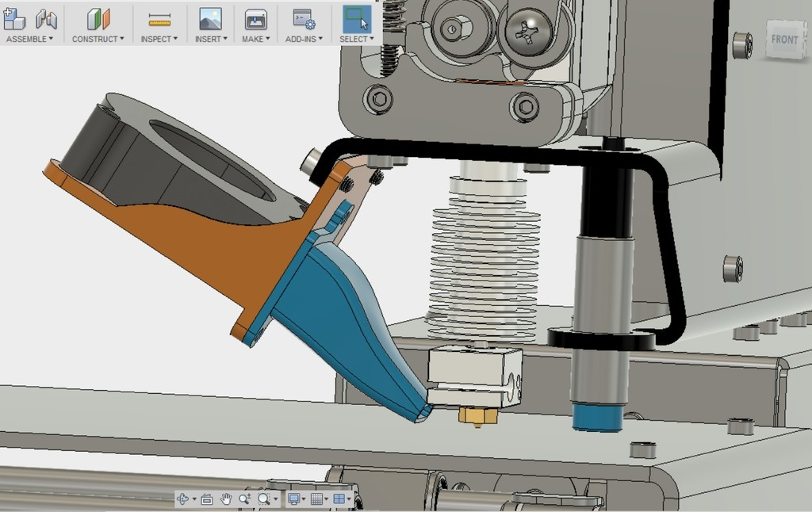Viewport: 812px width, 512px height.
Task: Expand the Orbit type dropdown arrow
Action: pyautogui.click(x=195, y=499)
